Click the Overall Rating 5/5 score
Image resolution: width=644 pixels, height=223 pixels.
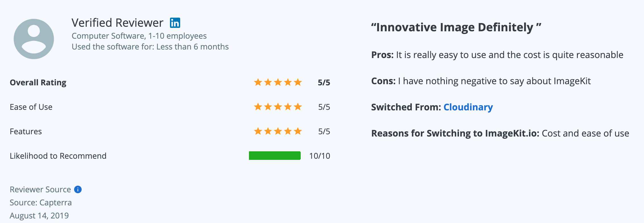click(x=324, y=82)
